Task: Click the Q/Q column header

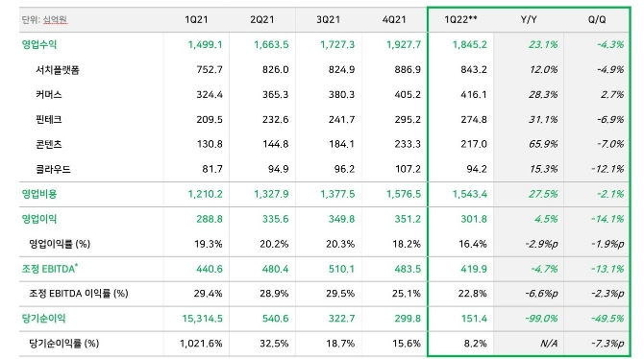Action: (x=597, y=20)
